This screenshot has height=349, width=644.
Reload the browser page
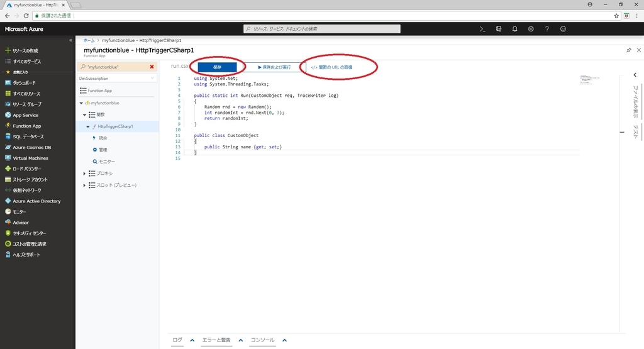[x=26, y=16]
